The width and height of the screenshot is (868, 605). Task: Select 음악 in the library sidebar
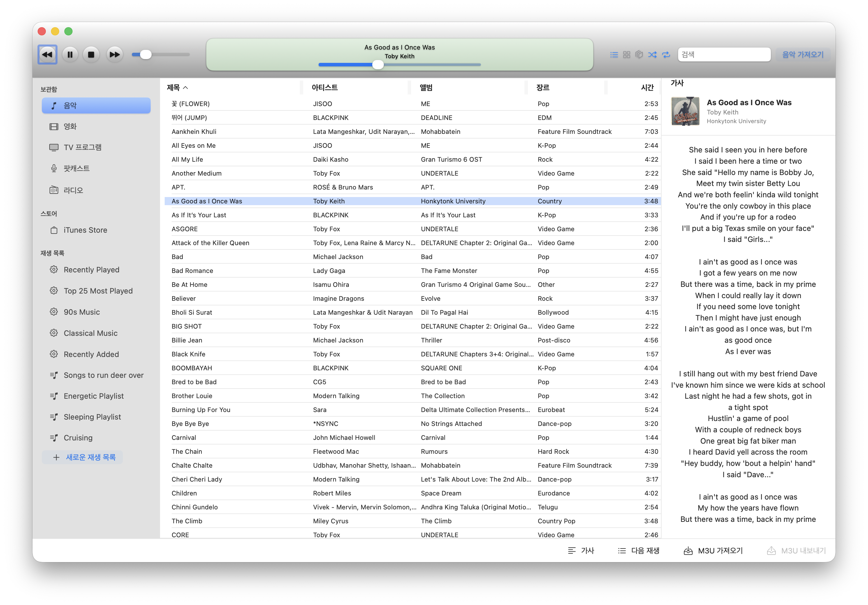[x=96, y=105]
